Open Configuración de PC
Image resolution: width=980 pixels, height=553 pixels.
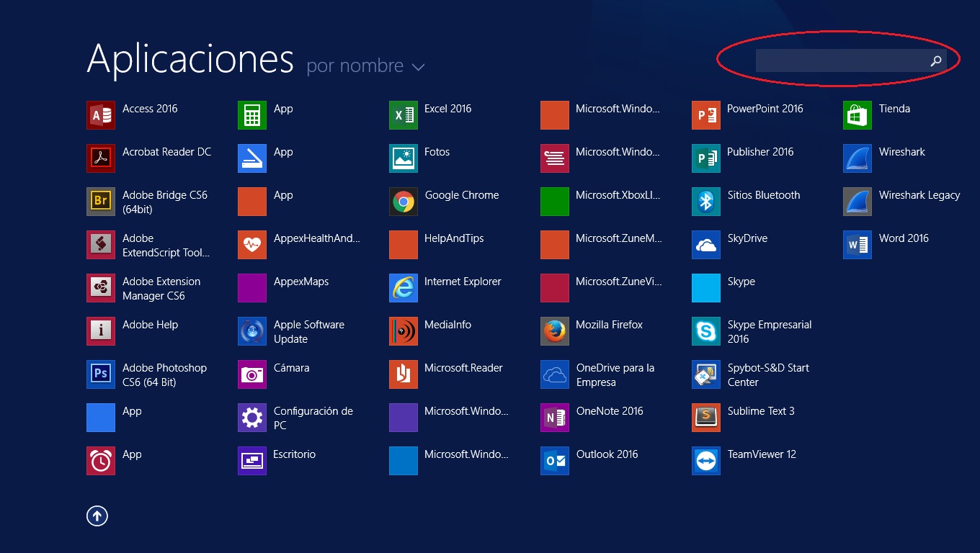(x=252, y=418)
